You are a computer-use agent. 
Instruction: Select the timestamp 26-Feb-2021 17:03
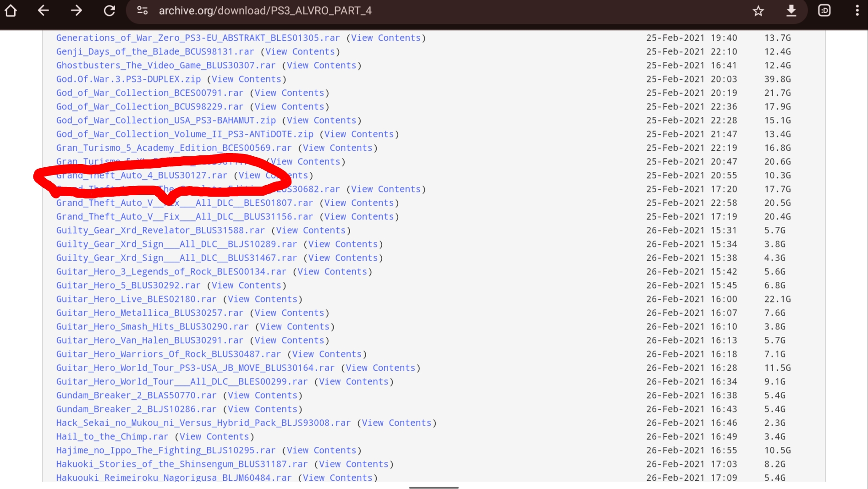[692, 464]
